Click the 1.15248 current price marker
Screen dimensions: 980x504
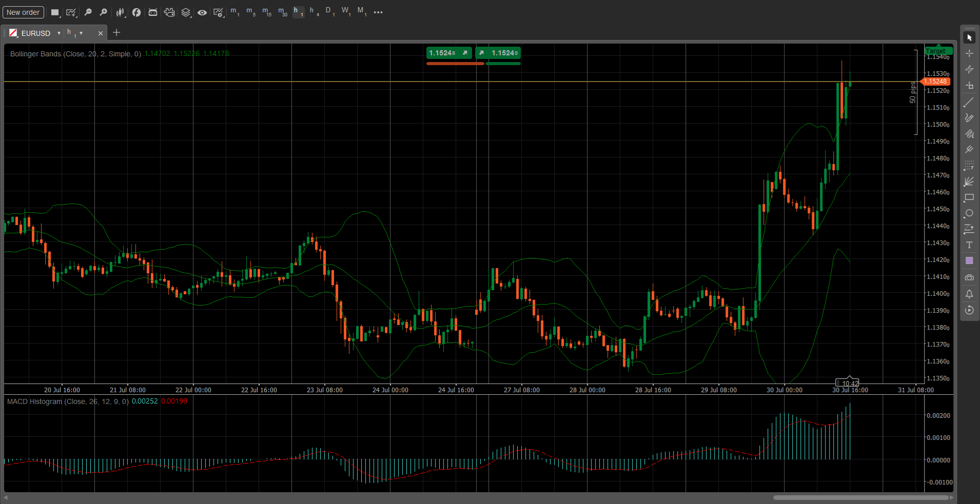click(x=936, y=82)
